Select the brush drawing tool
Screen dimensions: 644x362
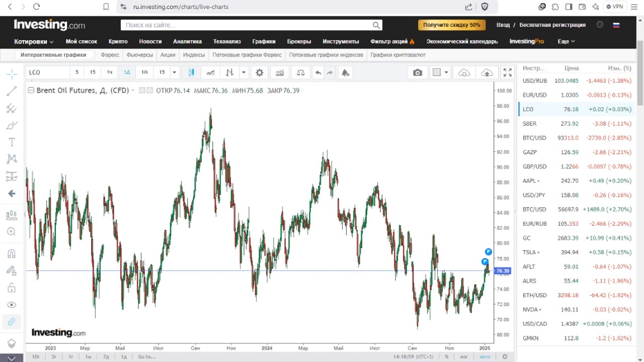[12, 125]
